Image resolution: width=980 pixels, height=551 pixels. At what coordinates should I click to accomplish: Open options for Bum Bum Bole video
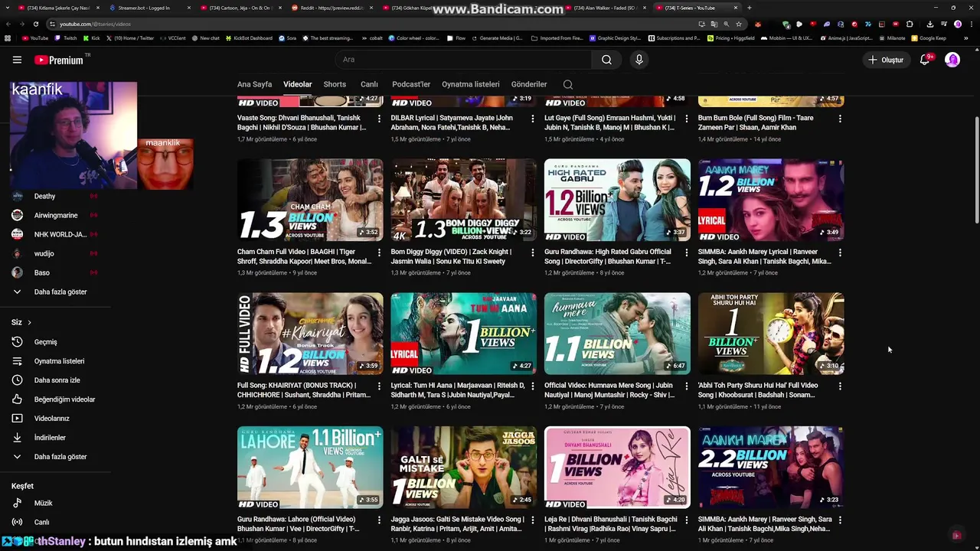[840, 119]
